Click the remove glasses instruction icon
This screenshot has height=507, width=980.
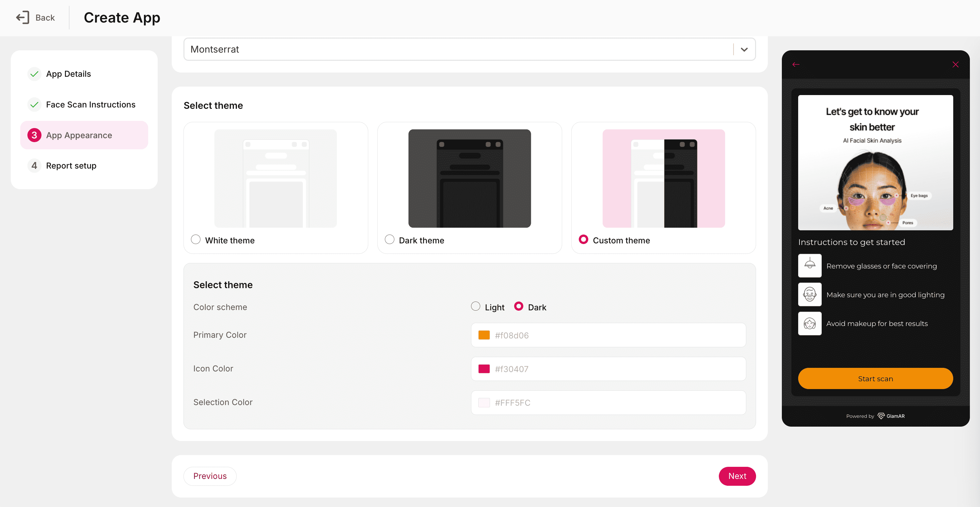[x=810, y=266]
